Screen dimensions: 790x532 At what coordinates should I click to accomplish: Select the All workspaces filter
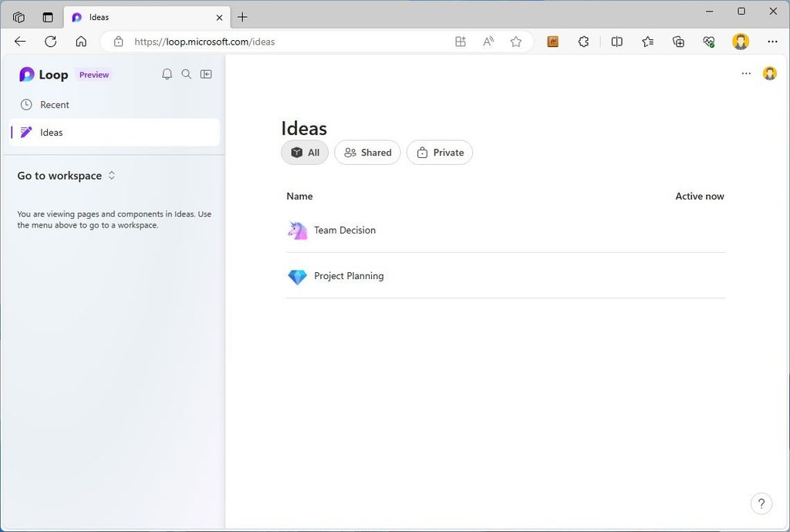point(304,152)
